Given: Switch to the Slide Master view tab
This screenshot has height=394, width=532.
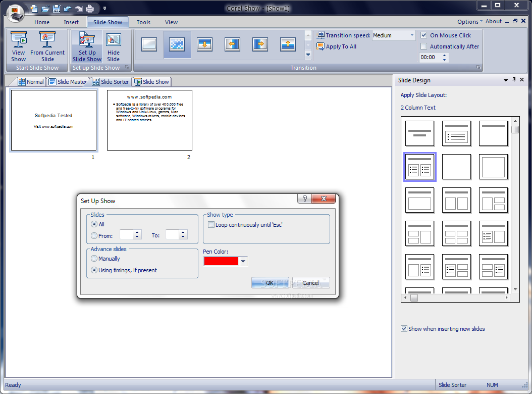Looking at the screenshot, I should pos(68,82).
